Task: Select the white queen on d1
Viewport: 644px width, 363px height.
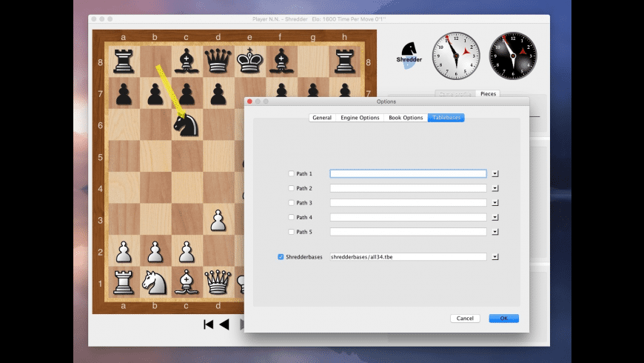Action: (x=218, y=283)
